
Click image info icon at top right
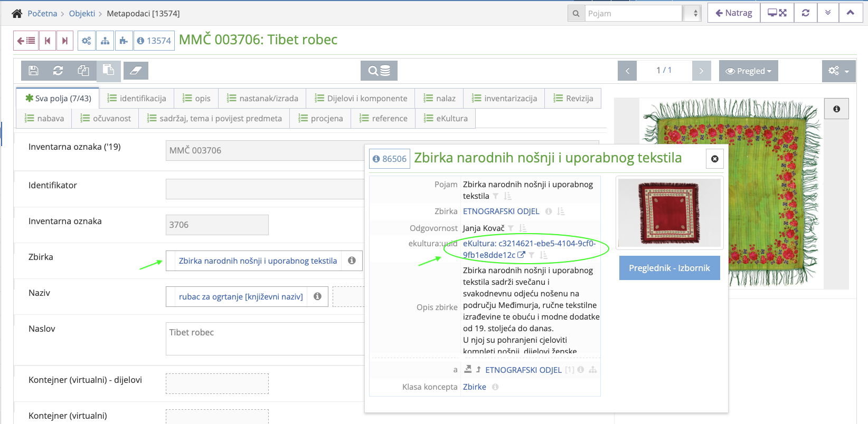pos(836,109)
